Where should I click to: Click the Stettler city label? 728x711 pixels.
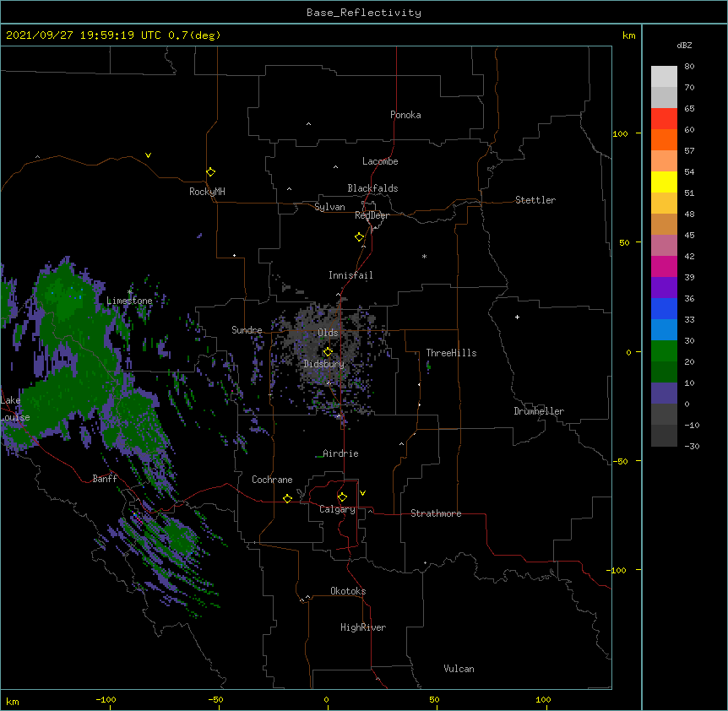[x=535, y=200]
